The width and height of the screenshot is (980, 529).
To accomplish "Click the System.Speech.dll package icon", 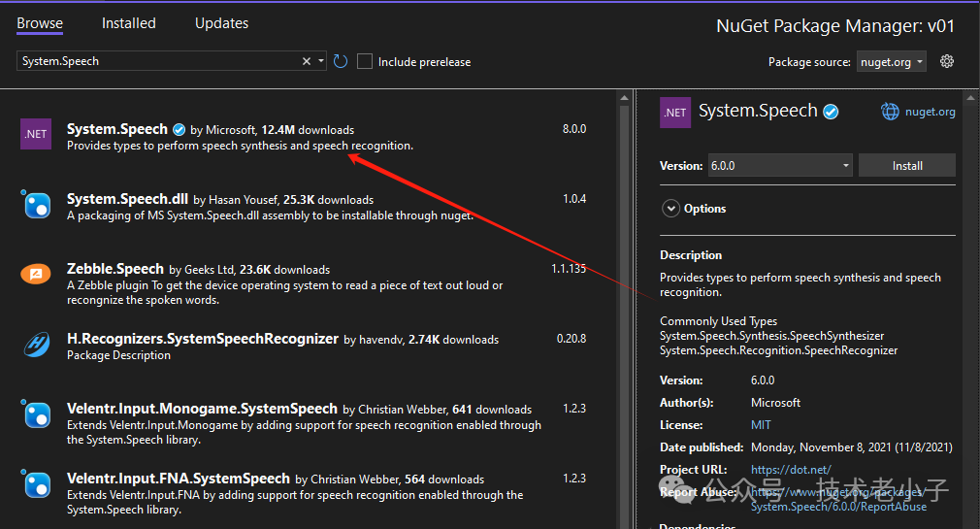I will (x=36, y=205).
